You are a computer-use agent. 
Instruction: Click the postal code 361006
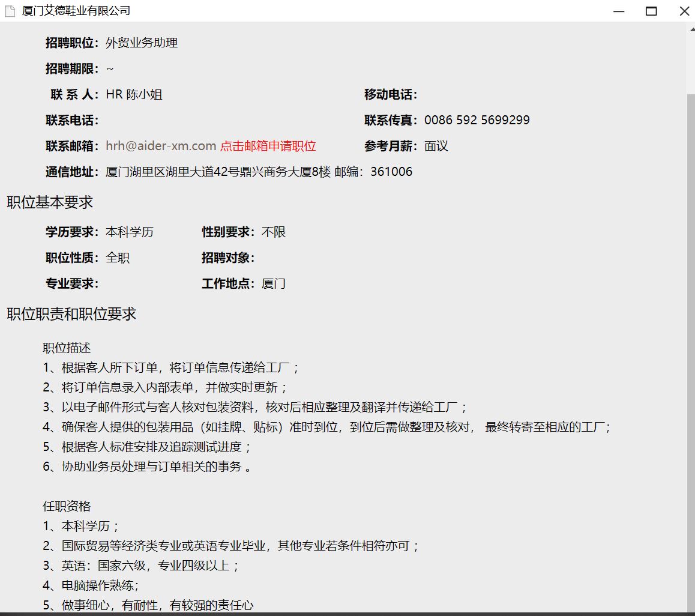pos(391,172)
